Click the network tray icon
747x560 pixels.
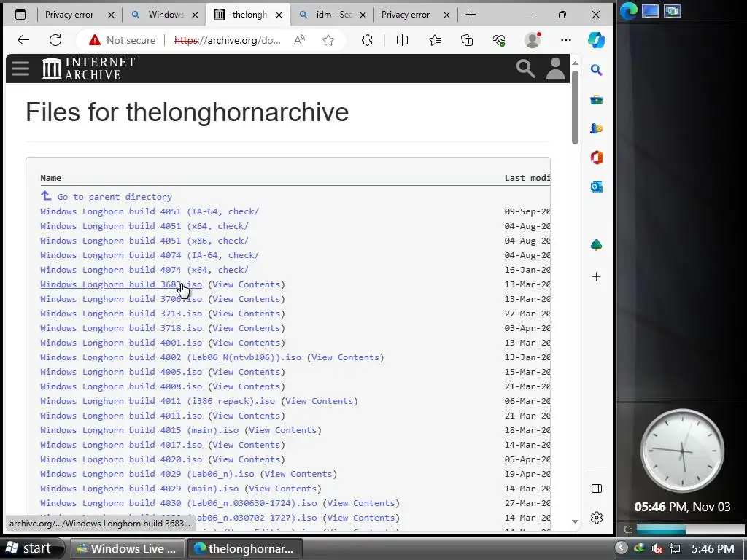(x=675, y=548)
